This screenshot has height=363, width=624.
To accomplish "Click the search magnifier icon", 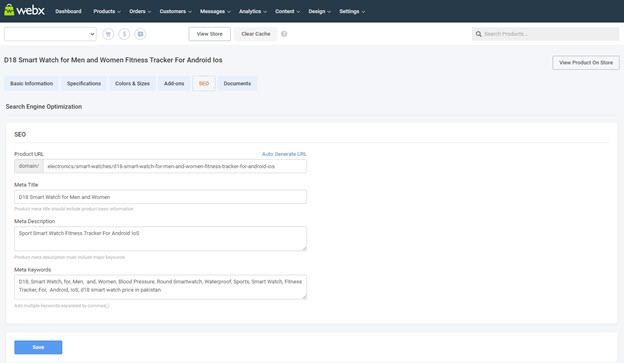I will [x=479, y=34].
